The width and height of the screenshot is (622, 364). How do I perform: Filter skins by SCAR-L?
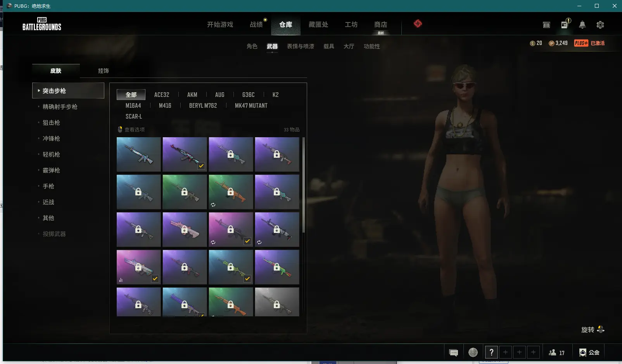[134, 116]
